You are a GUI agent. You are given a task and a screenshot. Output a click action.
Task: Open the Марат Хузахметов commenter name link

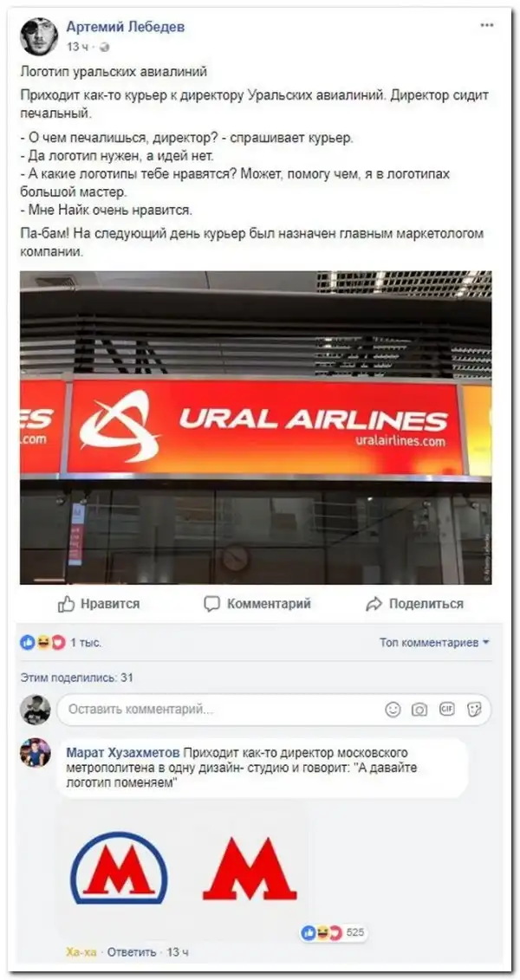click(x=123, y=752)
